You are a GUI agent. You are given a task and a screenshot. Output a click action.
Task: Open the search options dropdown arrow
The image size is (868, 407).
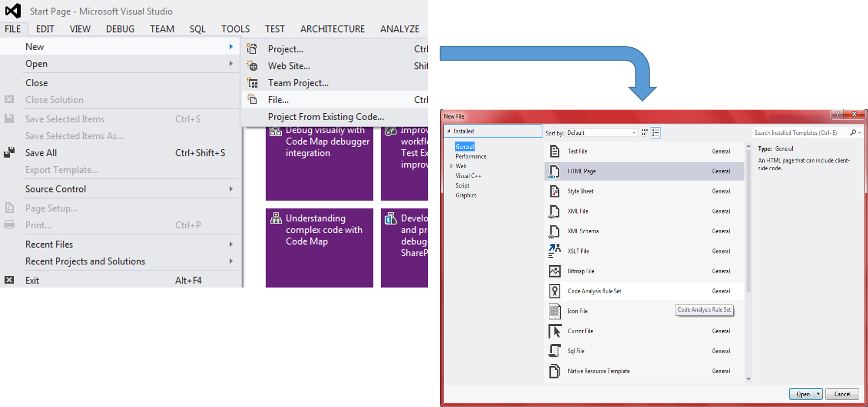click(859, 133)
